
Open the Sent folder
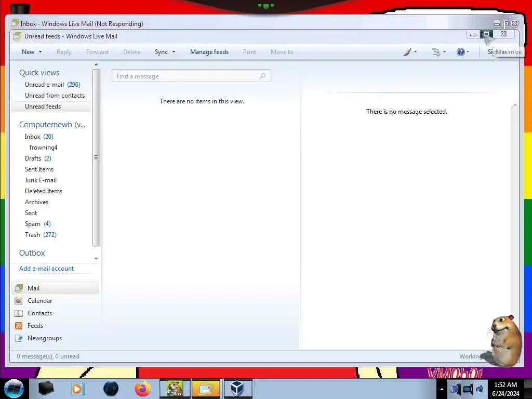31,212
